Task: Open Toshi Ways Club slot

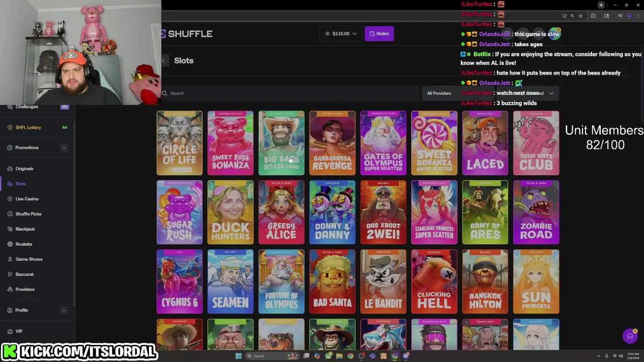Action: tap(536, 143)
